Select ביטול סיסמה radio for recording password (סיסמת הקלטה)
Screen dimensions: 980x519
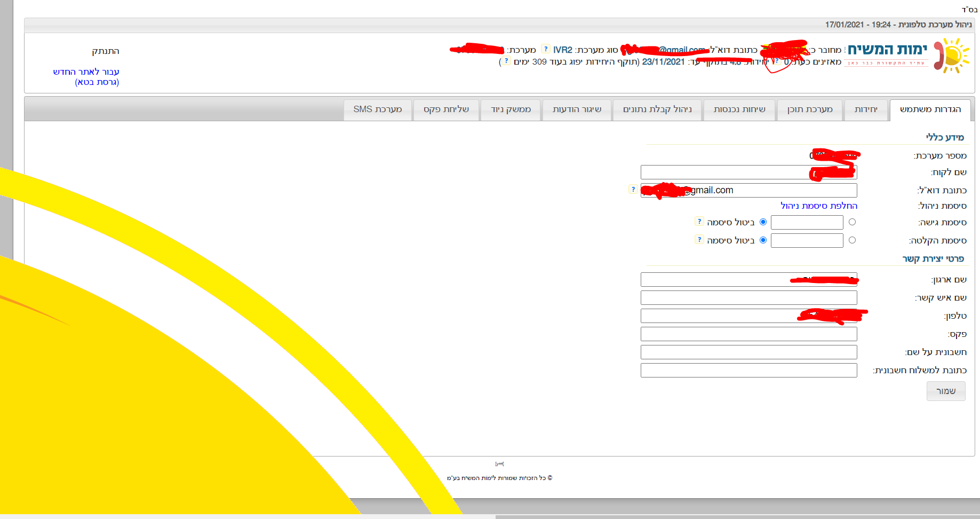(x=763, y=240)
